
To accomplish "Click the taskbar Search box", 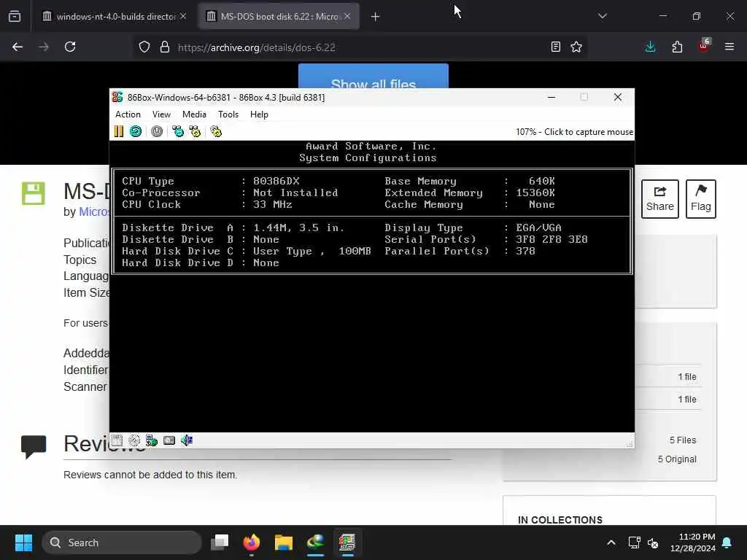I will pos(122,542).
